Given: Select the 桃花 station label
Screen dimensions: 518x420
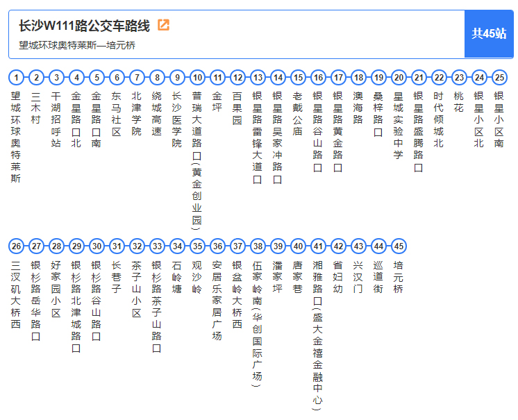Looking at the screenshot, I should click(459, 103).
